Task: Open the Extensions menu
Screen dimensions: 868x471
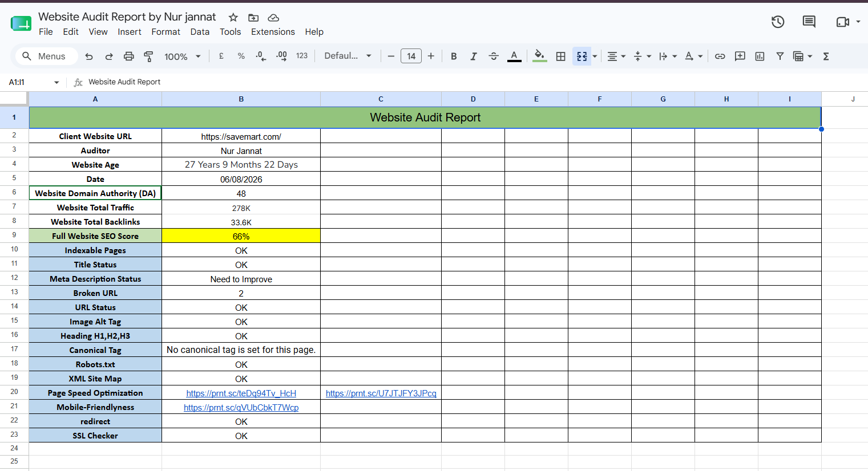Action: point(273,32)
